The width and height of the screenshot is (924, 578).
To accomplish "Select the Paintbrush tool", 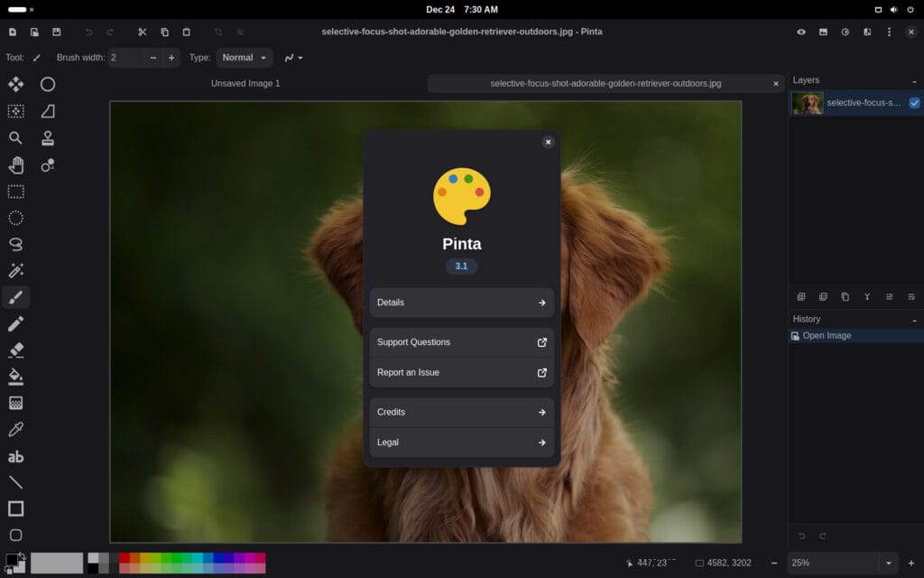I will point(16,296).
